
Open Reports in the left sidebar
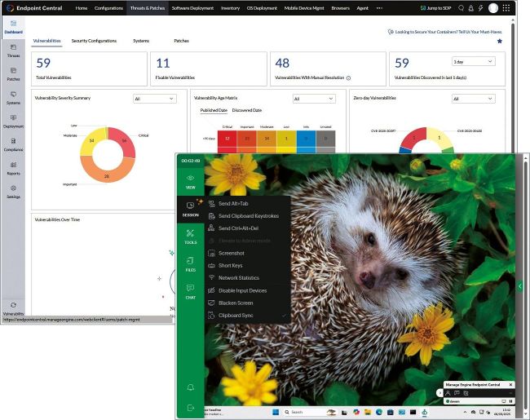[13, 167]
